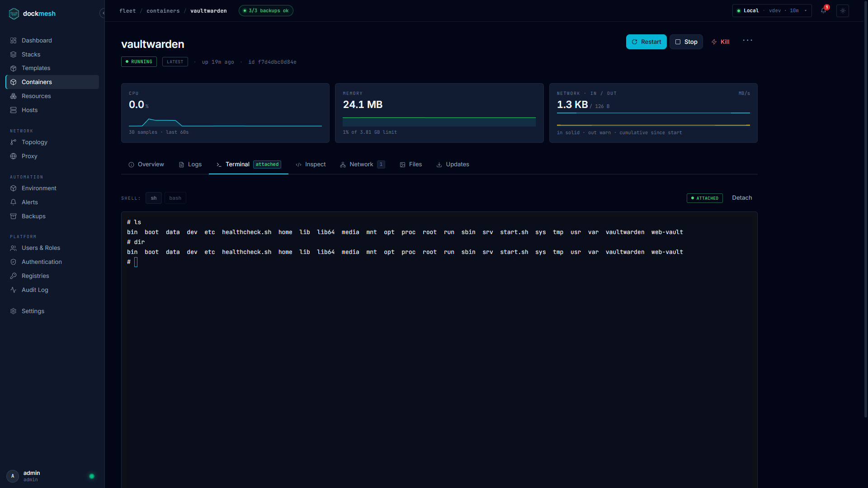The image size is (868, 488).
Task: Switch to Updates tab
Action: (x=453, y=164)
